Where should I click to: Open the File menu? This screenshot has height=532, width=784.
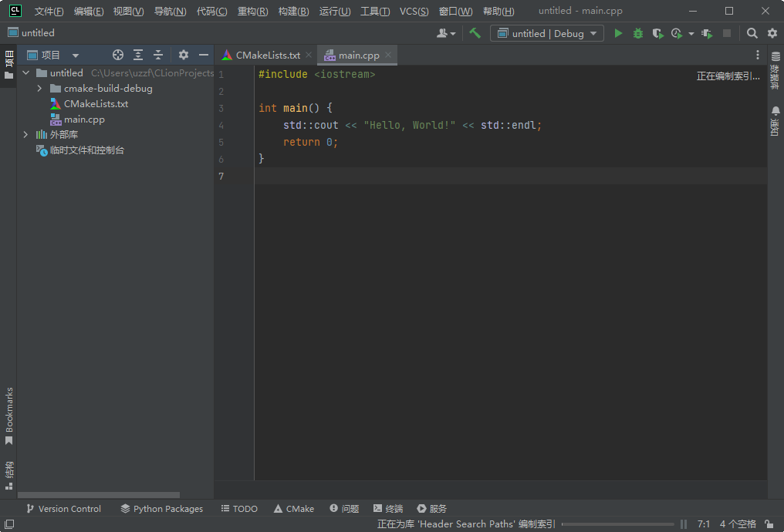click(x=49, y=11)
